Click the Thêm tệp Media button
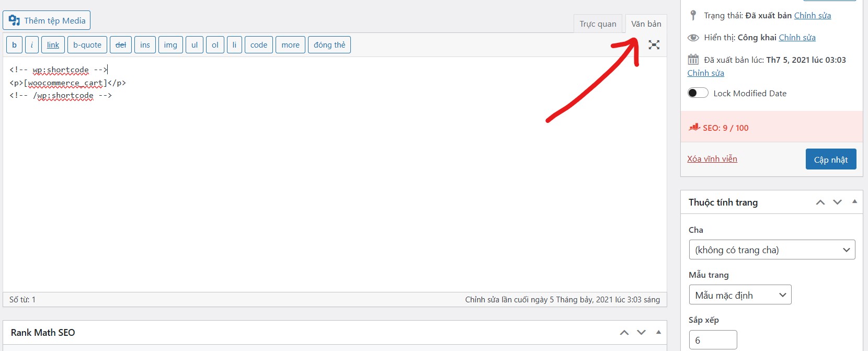Screen dimensions: 868x351 47,20
